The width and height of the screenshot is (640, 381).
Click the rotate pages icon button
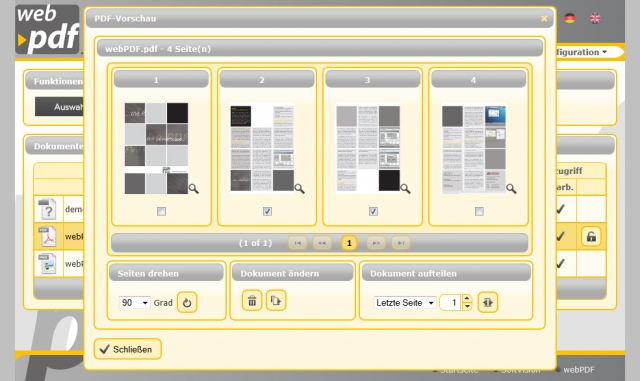pos(187,303)
